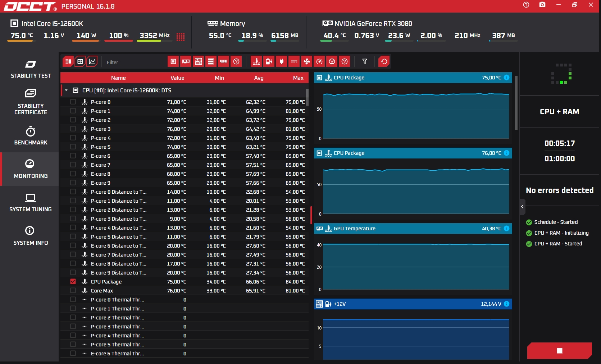The width and height of the screenshot is (601, 364).
Task: Check the Core Max checkbox
Action: pyautogui.click(x=73, y=291)
